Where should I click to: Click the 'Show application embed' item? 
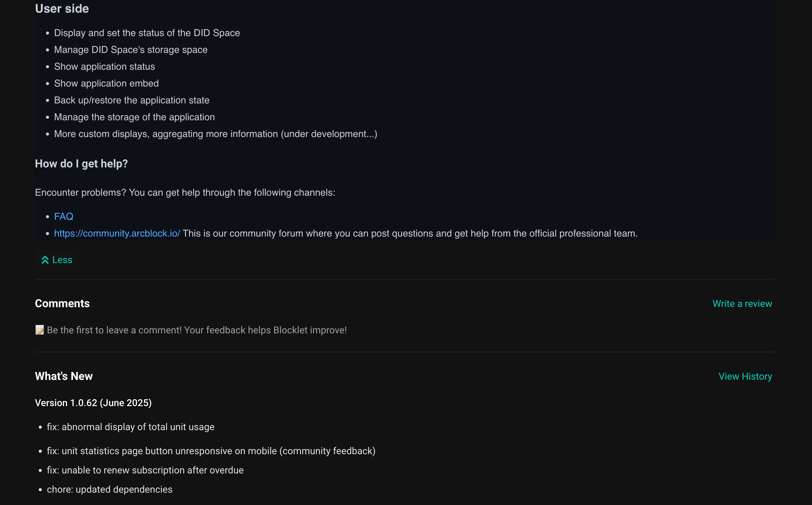pyautogui.click(x=106, y=83)
